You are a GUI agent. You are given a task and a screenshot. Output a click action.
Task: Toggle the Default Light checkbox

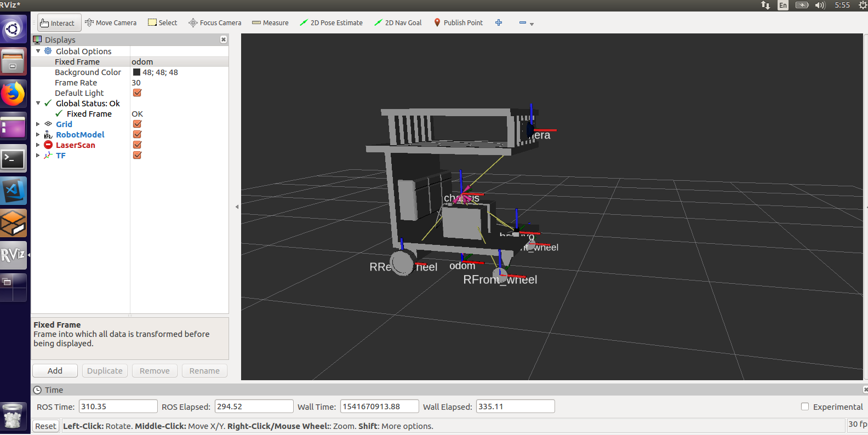(x=138, y=93)
